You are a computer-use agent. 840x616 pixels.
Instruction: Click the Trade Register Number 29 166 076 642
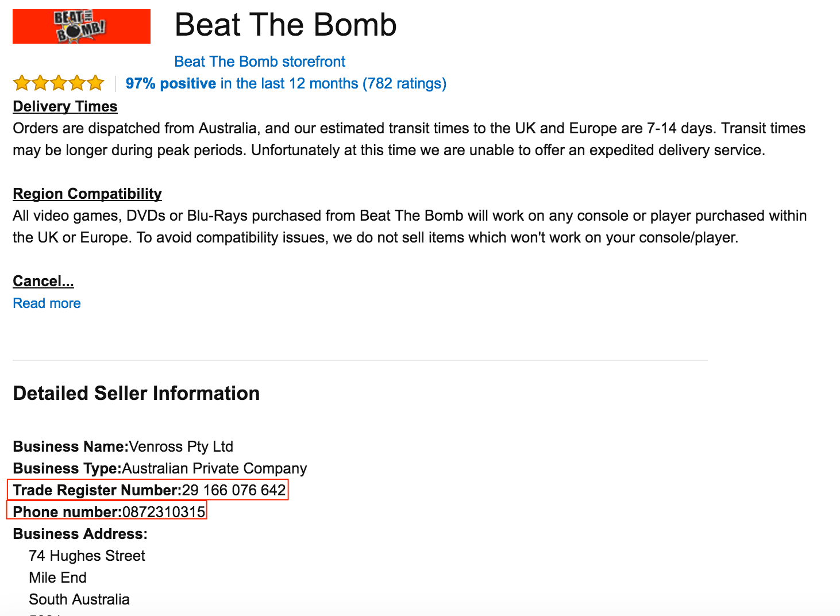point(233,490)
